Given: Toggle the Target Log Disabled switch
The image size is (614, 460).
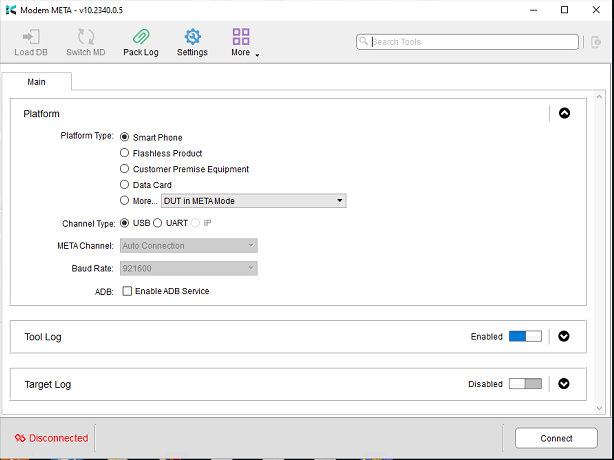Looking at the screenshot, I should pos(525,384).
